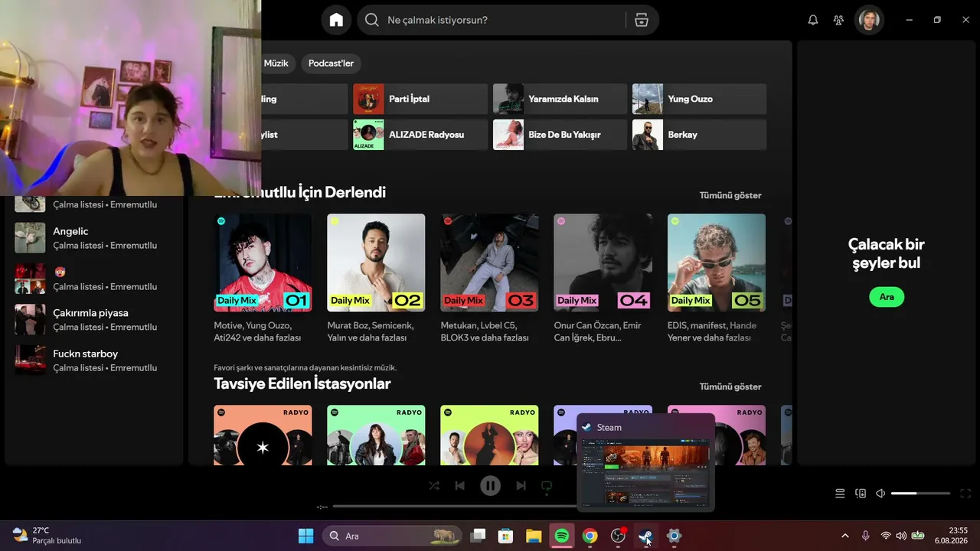980x551 pixels.
Task: Click the Spotify taskbar icon
Action: tap(562, 536)
